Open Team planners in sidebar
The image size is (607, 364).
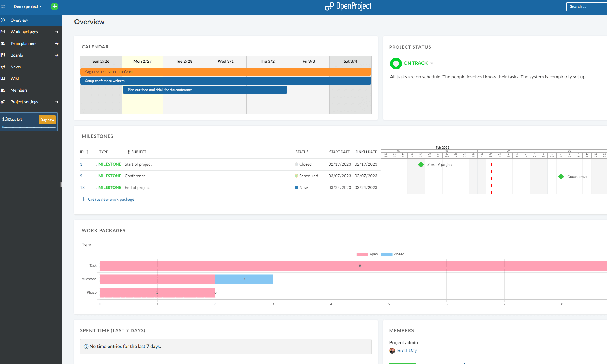coord(23,43)
